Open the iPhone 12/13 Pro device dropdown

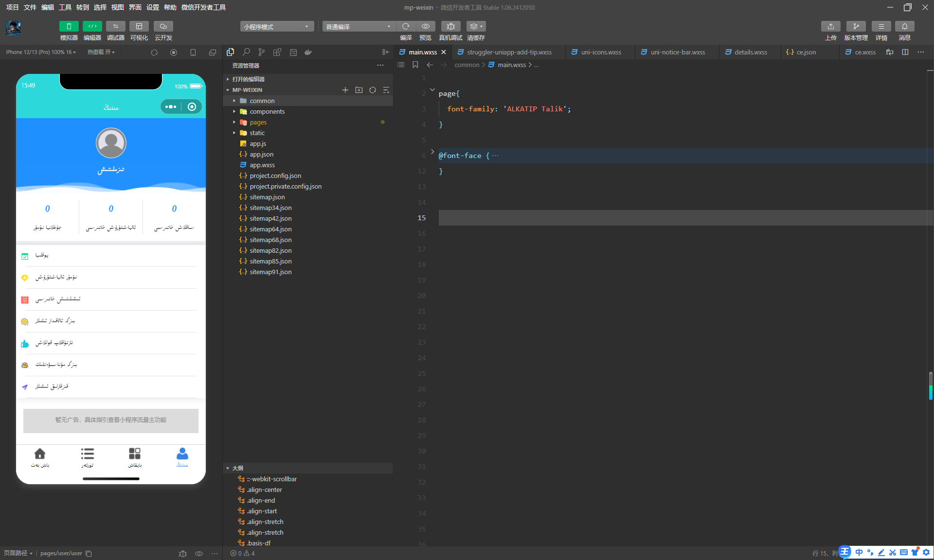coord(41,52)
